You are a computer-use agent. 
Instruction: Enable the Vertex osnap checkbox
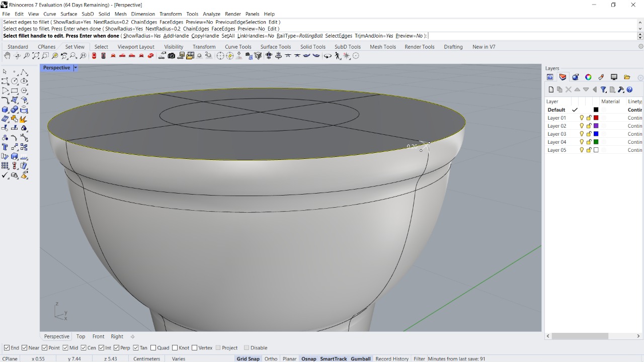(194, 347)
